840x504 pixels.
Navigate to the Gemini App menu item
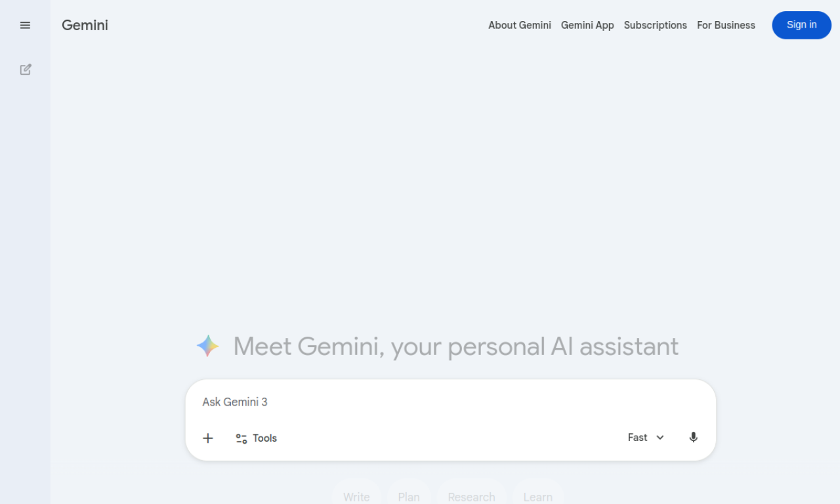[x=587, y=25]
